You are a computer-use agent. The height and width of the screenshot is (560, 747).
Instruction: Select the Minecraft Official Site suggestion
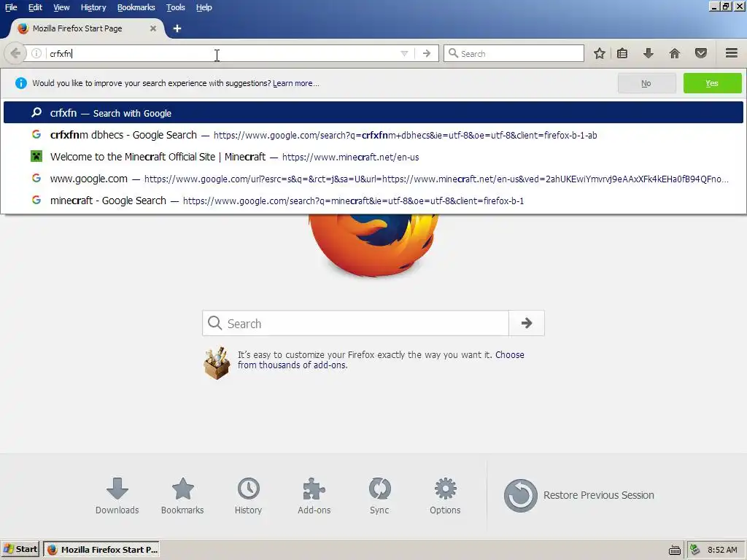pos(373,157)
